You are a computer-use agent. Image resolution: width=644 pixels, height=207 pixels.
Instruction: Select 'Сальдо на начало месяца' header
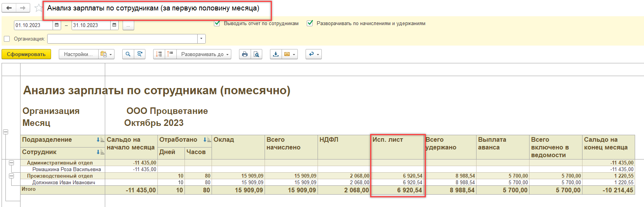[x=132, y=147]
